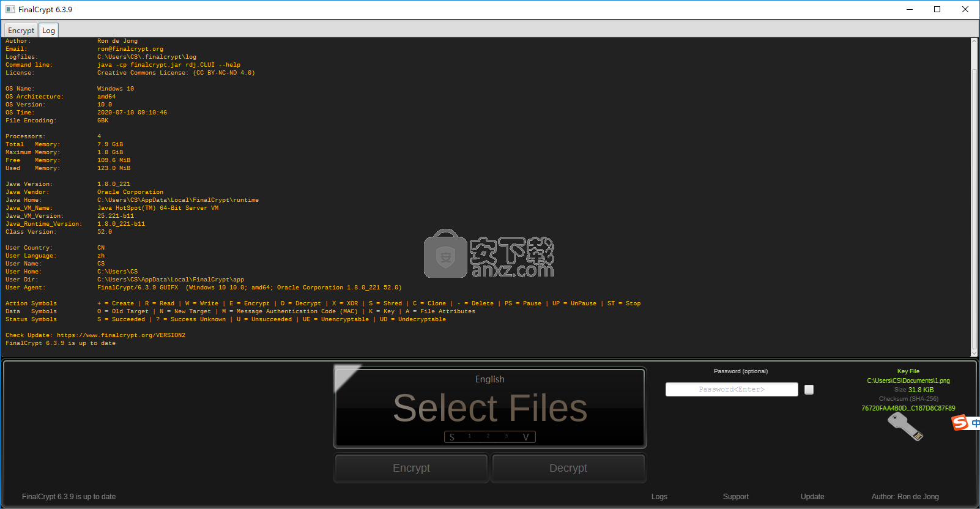
Task: Switch to the Log tab
Action: (x=48, y=31)
